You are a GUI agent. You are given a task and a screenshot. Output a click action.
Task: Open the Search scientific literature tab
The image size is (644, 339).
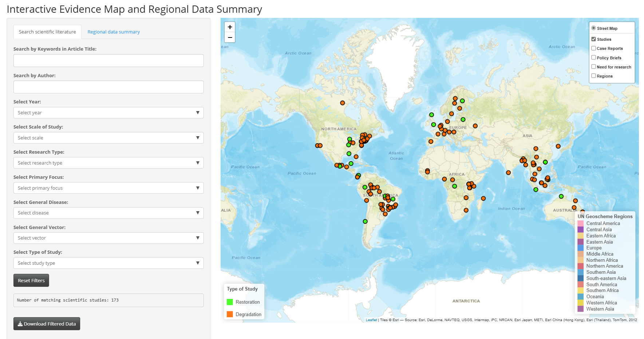[x=47, y=32]
